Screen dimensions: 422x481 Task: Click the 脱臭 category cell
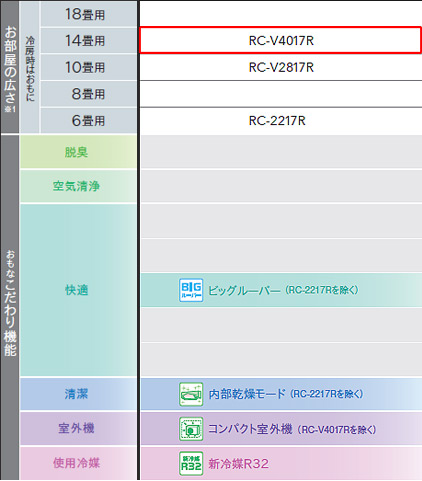78,152
